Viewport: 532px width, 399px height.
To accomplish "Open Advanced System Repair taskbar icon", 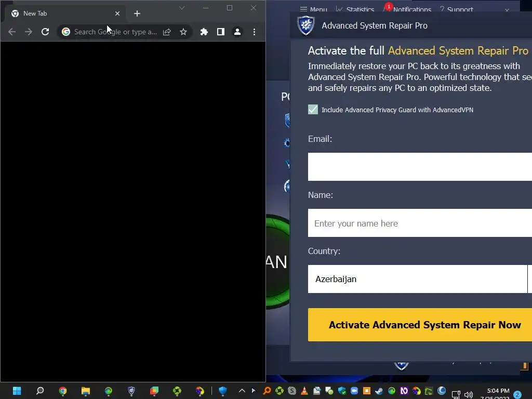I will (x=131, y=391).
